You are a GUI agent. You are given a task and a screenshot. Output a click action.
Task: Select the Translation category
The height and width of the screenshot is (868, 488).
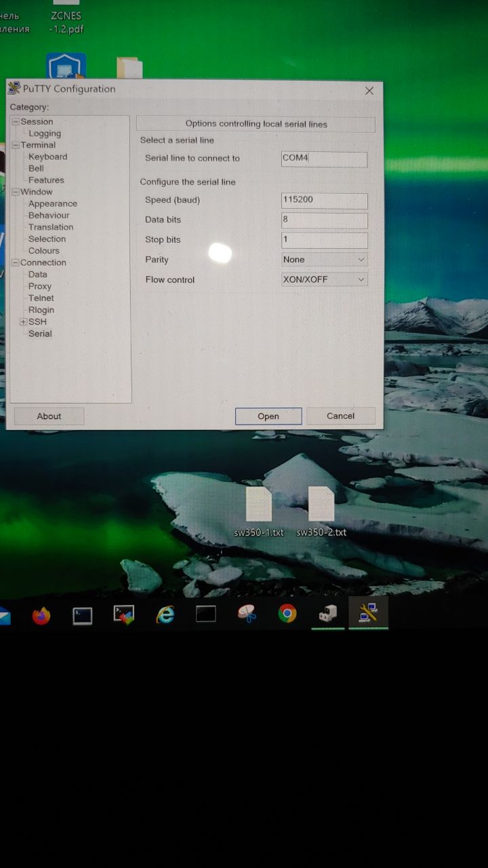point(51,227)
